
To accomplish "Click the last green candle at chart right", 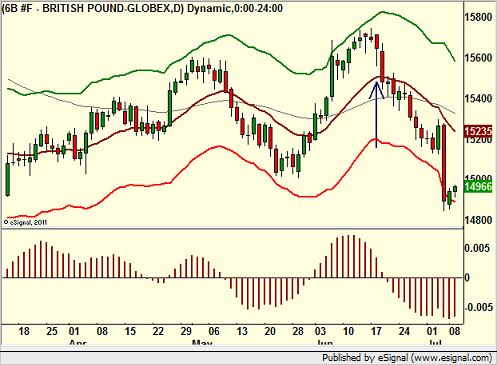I will click(455, 189).
